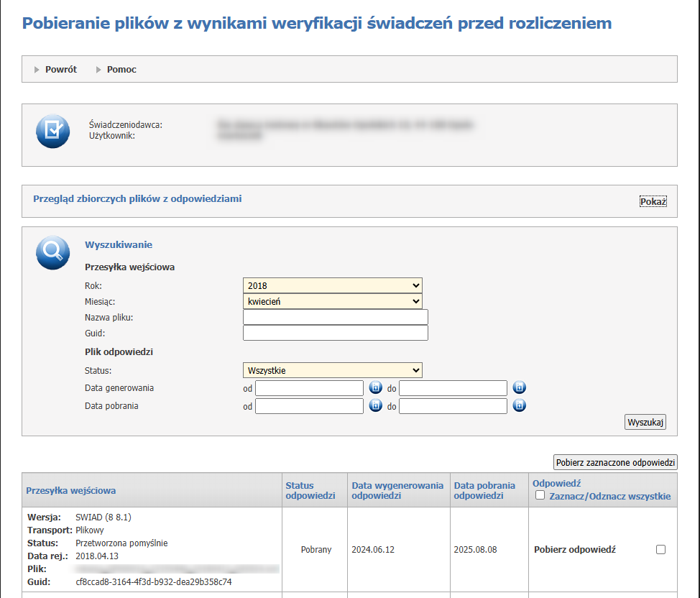Focus the Nazwa pliku text field

coord(336,318)
